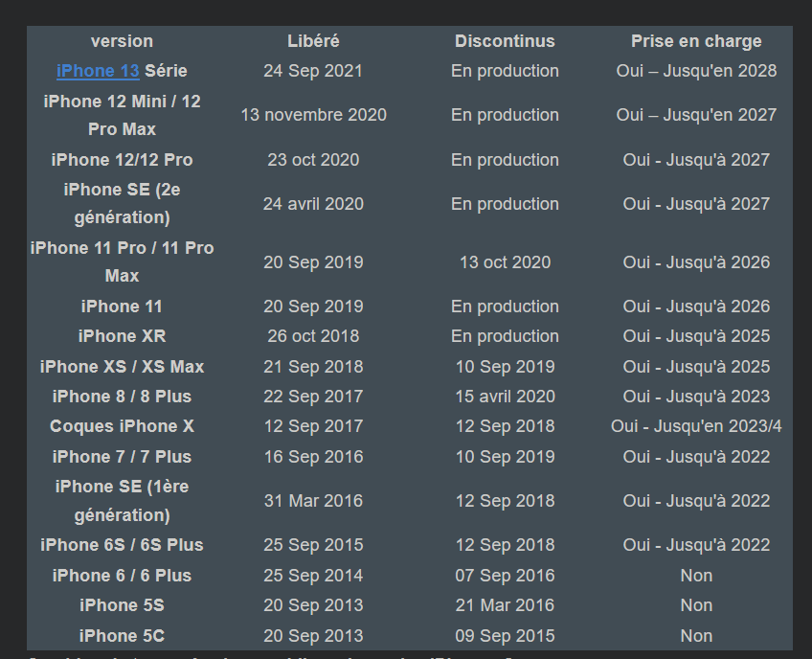This screenshot has width=812, height=659.
Task: Click the iPhone XR version cell
Action: [x=122, y=336]
